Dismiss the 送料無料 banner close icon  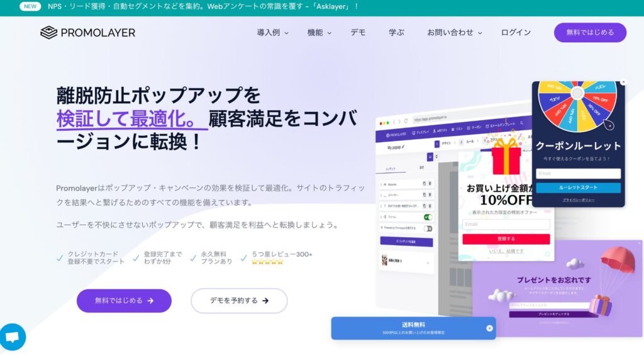[489, 328]
